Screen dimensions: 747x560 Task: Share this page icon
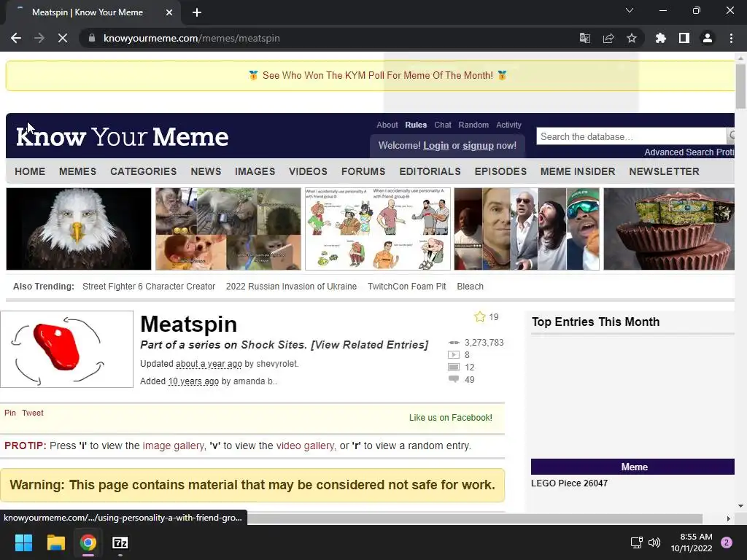(608, 38)
